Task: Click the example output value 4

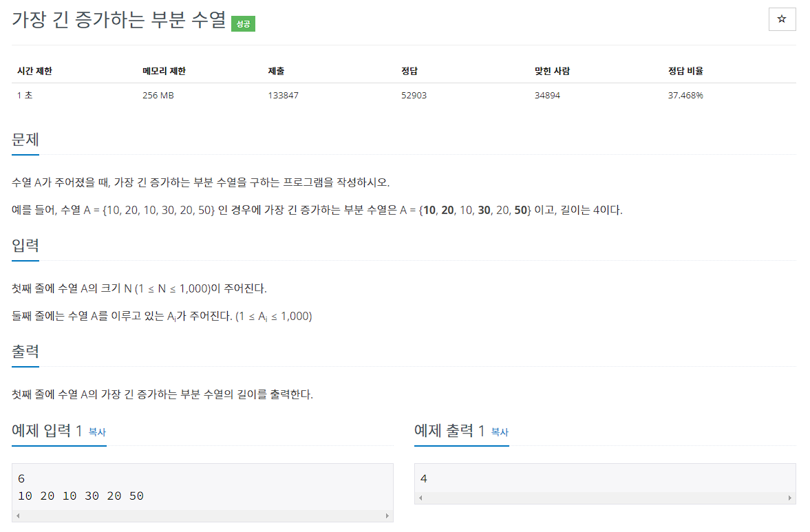Action: [424, 479]
